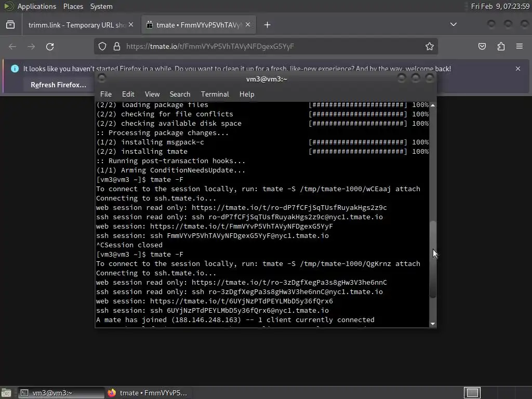Click the terminal scrollbar down arrow

click(x=433, y=324)
